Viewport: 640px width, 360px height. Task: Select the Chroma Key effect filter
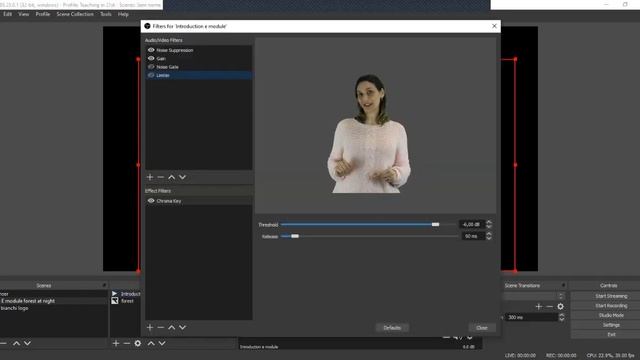pos(199,201)
